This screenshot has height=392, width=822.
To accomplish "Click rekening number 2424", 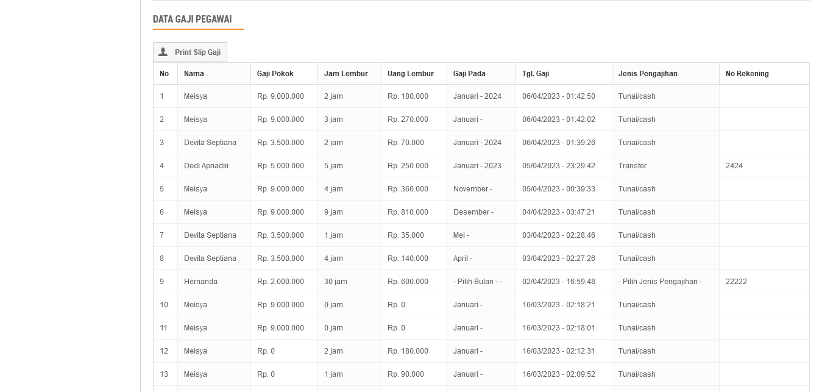I will 734,166.
